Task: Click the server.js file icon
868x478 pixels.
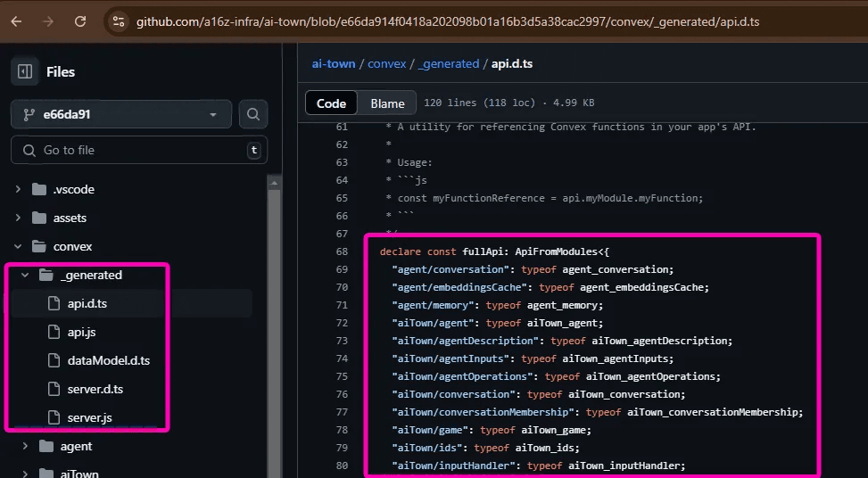Action: (54, 417)
